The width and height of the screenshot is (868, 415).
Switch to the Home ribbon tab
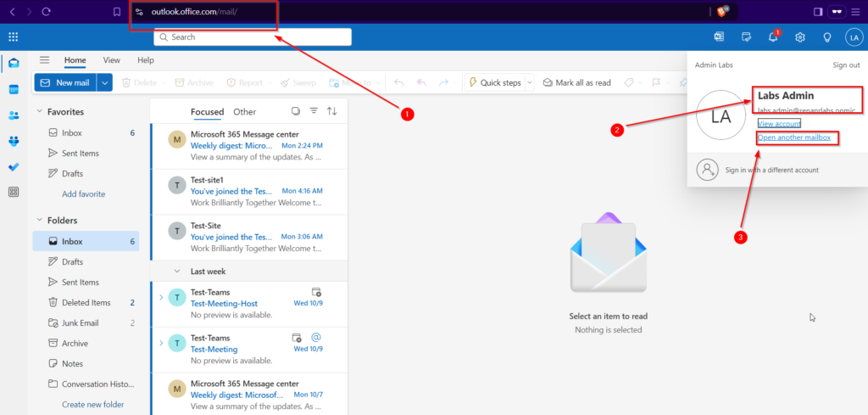click(x=75, y=60)
